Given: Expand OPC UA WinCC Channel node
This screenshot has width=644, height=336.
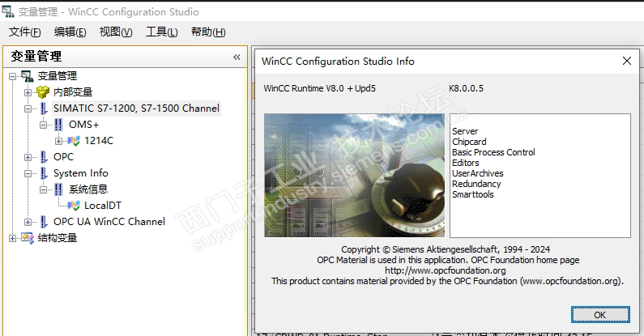Looking at the screenshot, I should (28, 222).
